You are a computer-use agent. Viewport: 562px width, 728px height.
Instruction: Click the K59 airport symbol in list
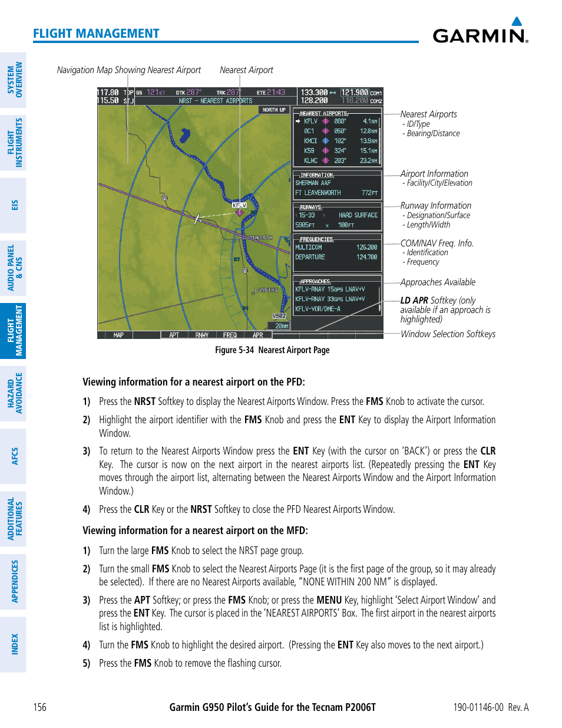coord(325,151)
